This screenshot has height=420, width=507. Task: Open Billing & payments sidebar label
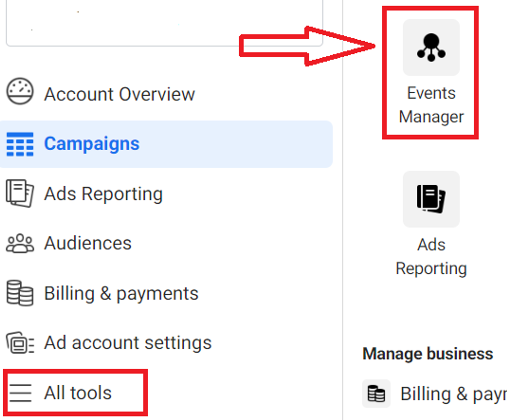click(121, 293)
